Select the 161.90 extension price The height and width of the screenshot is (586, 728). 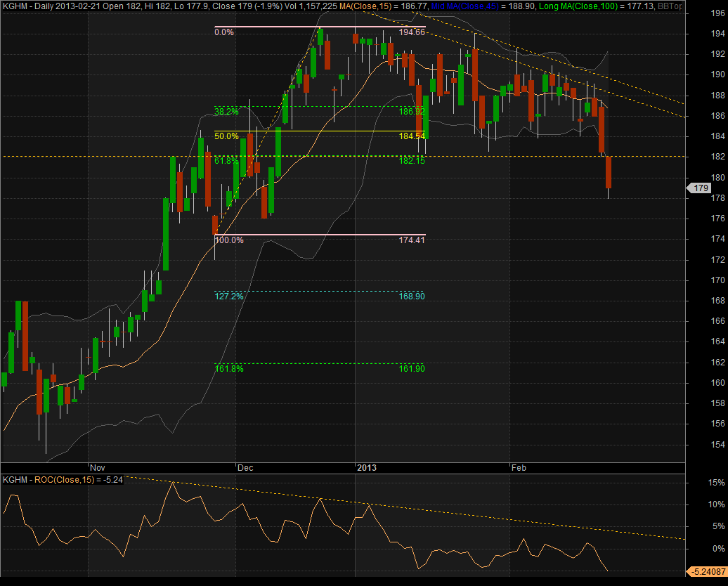(412, 369)
